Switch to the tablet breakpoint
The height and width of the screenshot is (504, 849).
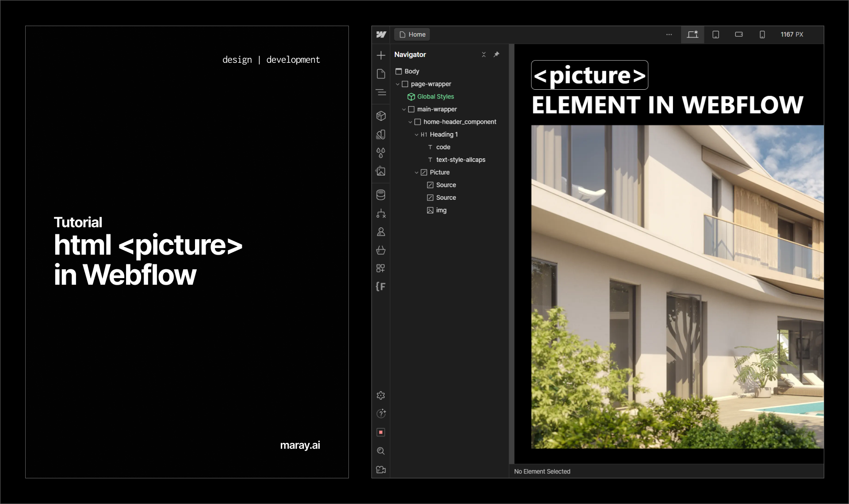[x=716, y=34]
